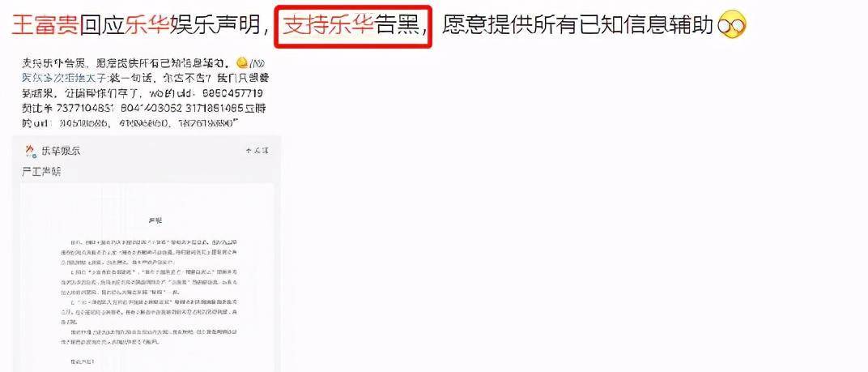The image size is (868, 372).
Task: Open the 乐华娱乐 account name
Action: point(61,151)
